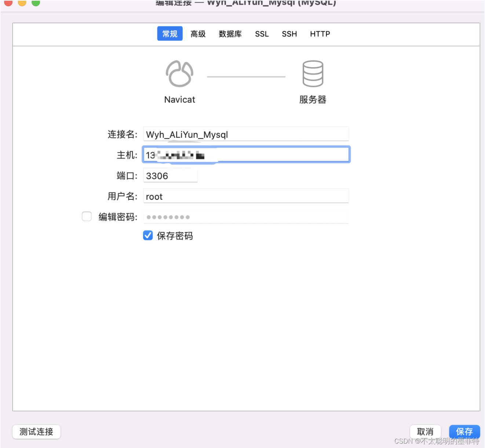Switch to the 常规 tab
The width and height of the screenshot is (485, 448).
(x=170, y=33)
